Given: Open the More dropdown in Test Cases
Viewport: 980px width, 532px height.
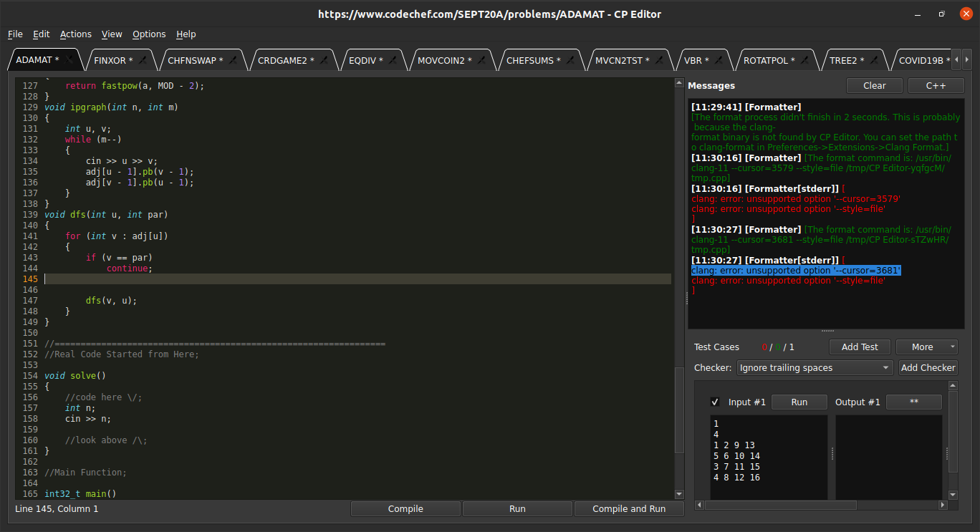Looking at the screenshot, I should (926, 347).
